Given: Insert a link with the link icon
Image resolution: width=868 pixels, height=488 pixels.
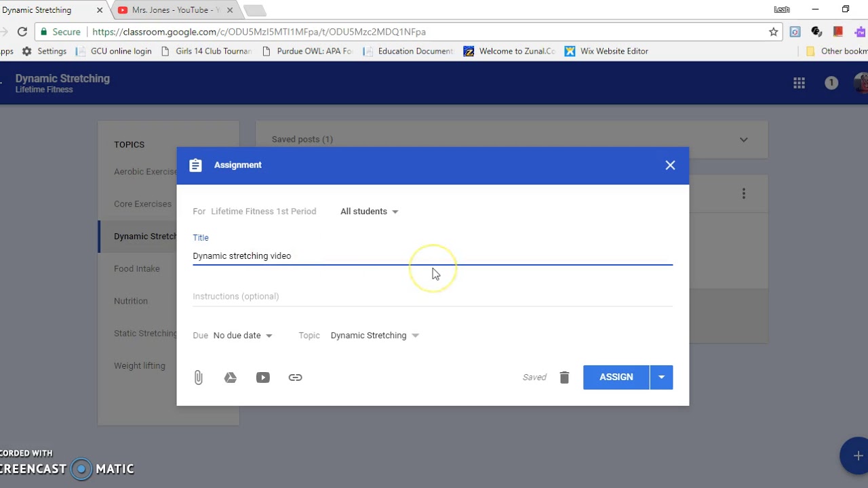Looking at the screenshot, I should [x=295, y=378].
